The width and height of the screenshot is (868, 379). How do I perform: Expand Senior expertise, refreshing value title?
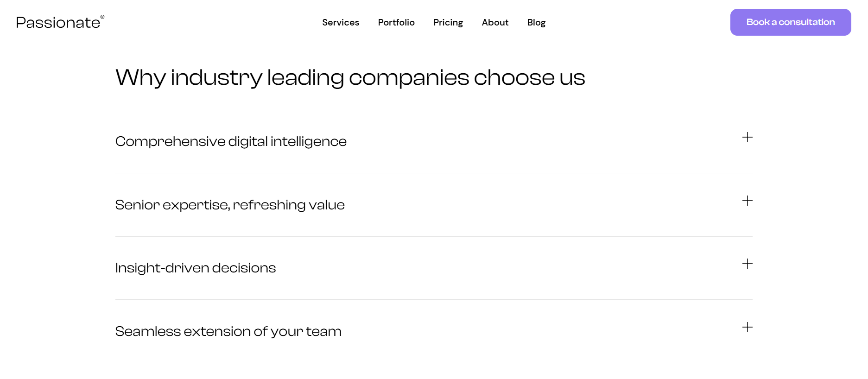pos(230,205)
